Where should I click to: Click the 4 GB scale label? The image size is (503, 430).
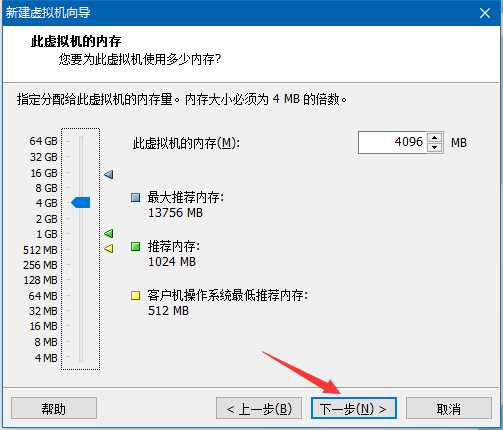click(46, 203)
